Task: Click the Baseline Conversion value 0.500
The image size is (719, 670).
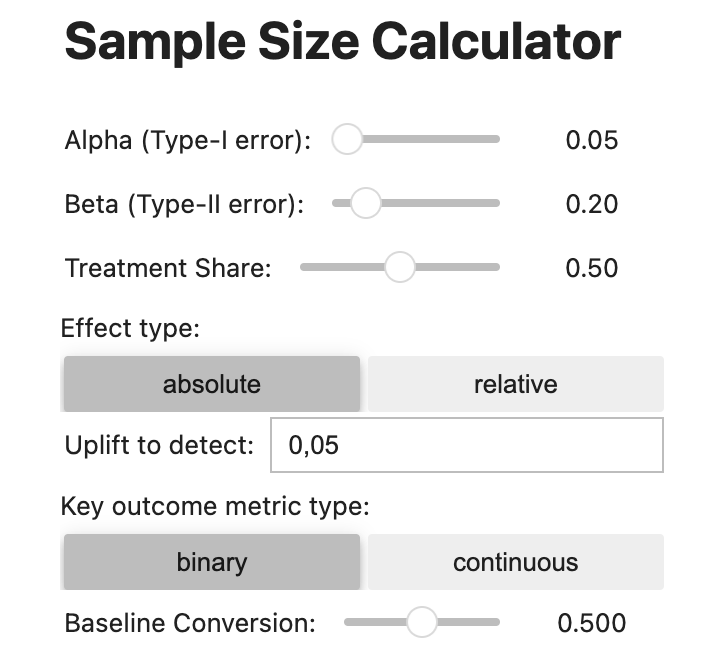Action: tap(592, 623)
